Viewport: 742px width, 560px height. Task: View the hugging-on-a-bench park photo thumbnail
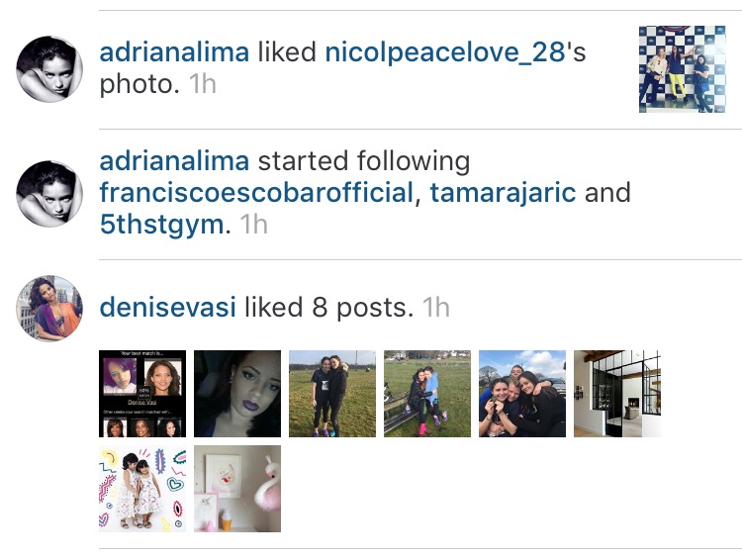click(x=427, y=394)
